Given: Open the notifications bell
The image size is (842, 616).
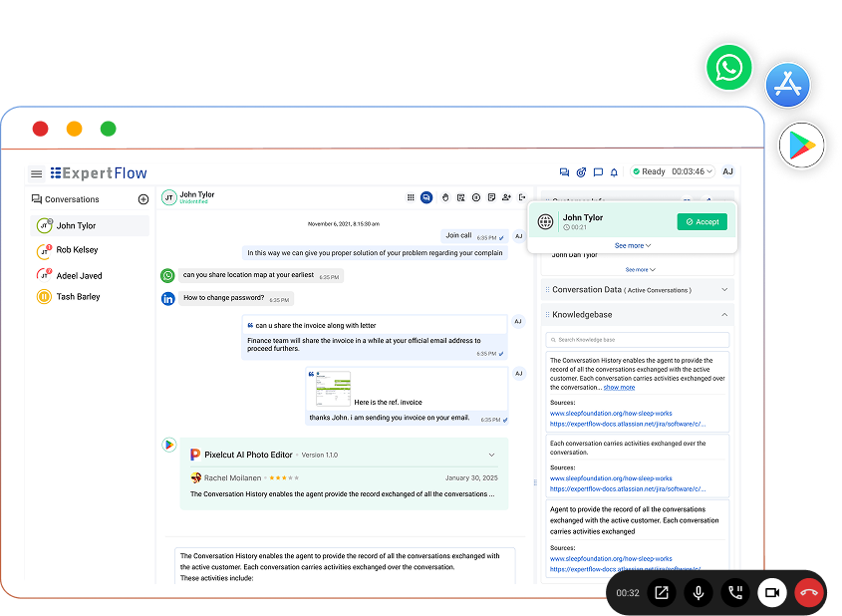Looking at the screenshot, I should click(x=614, y=172).
